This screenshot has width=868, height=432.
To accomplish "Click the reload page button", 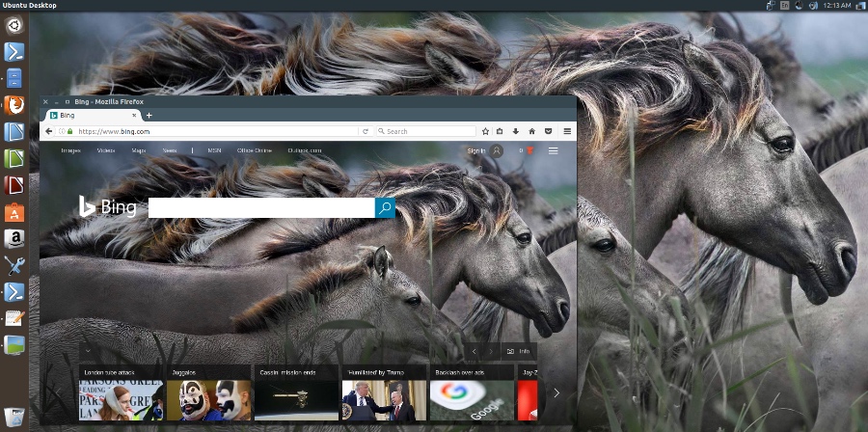I will pos(366,131).
